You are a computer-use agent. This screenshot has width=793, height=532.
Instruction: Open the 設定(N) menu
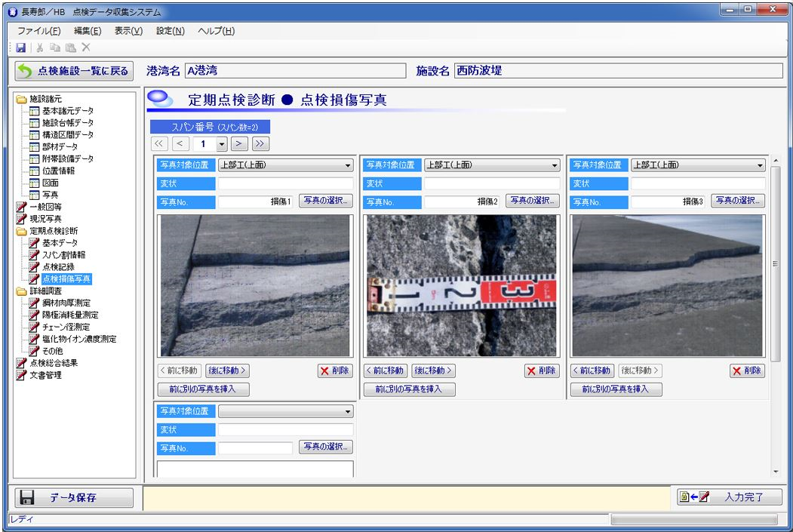point(170,31)
